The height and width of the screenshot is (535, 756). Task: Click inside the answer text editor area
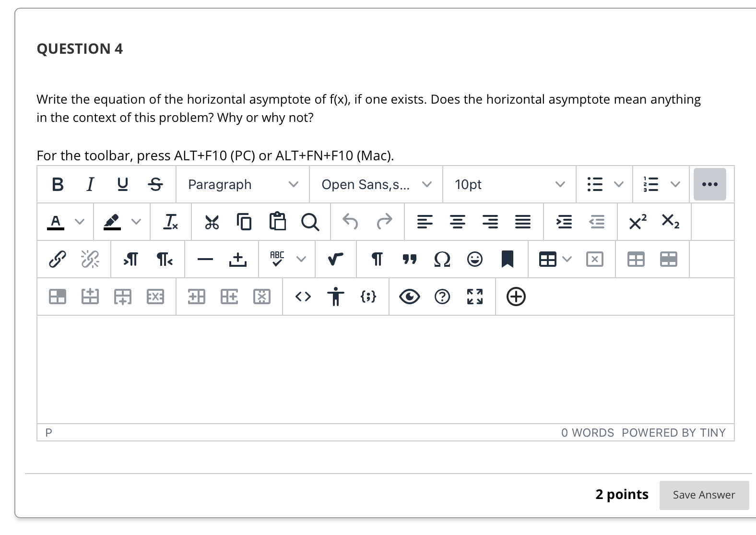click(386, 369)
